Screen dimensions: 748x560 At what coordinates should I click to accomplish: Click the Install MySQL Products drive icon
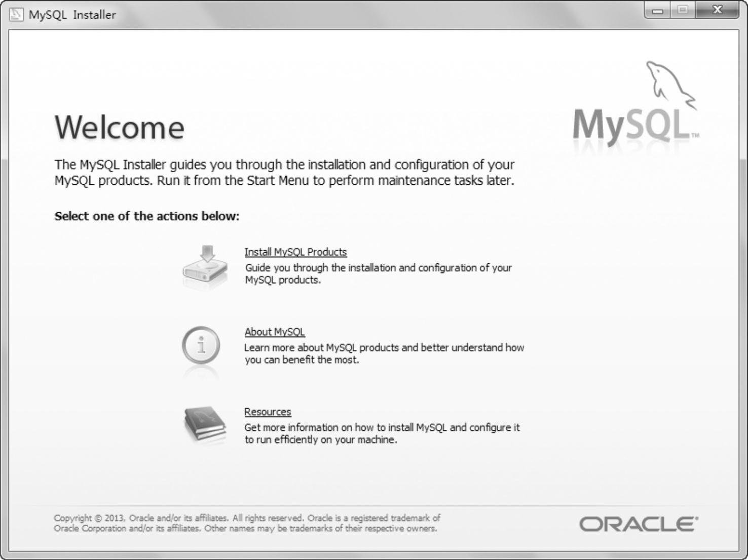click(x=205, y=267)
